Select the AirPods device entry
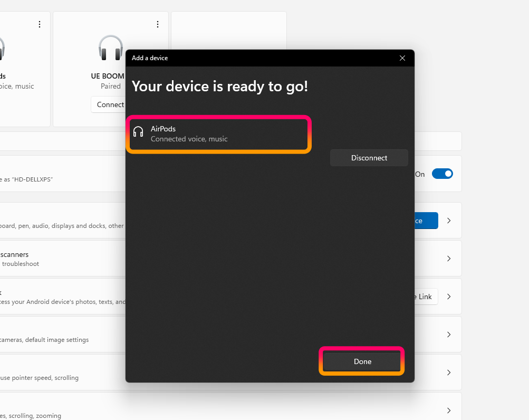This screenshot has height=420, width=529. click(219, 134)
